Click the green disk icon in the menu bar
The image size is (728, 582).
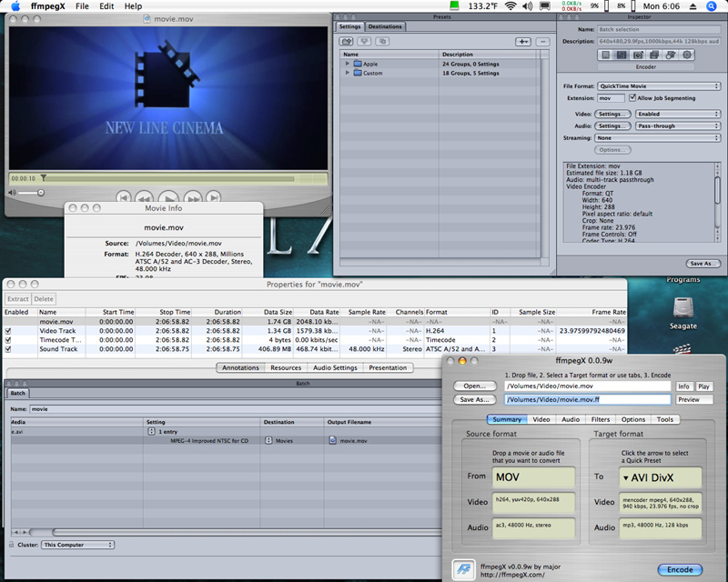[454, 5]
